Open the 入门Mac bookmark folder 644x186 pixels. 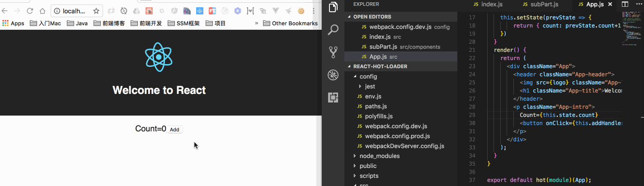[x=45, y=23]
